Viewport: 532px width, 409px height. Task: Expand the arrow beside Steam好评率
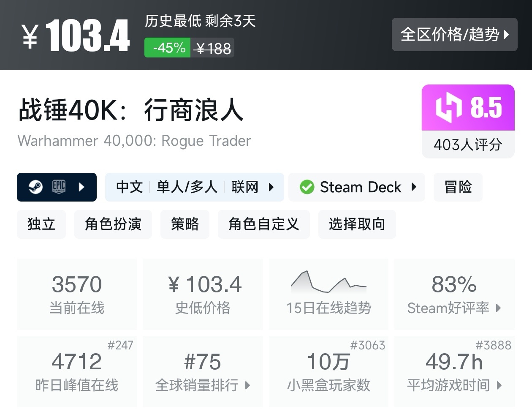tap(498, 308)
